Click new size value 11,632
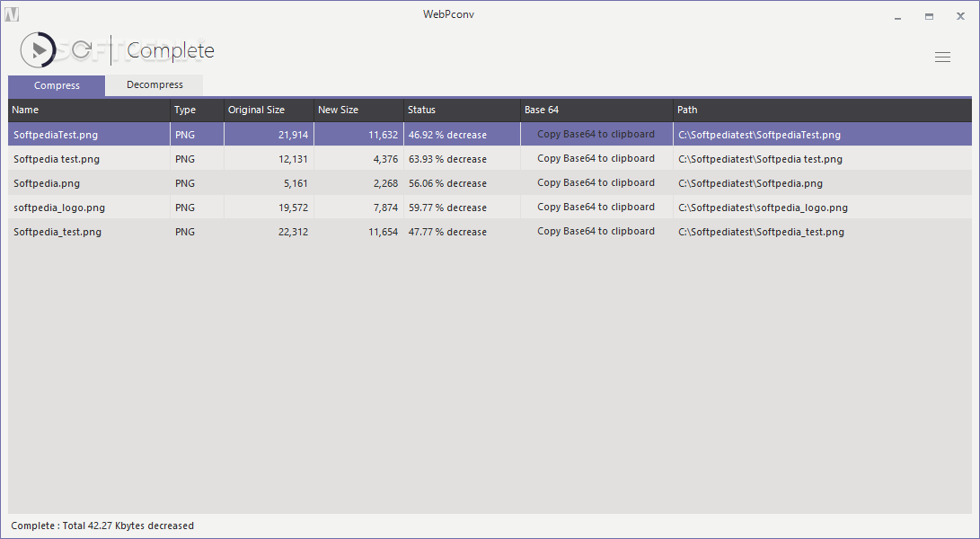This screenshot has width=980, height=539. pyautogui.click(x=384, y=135)
